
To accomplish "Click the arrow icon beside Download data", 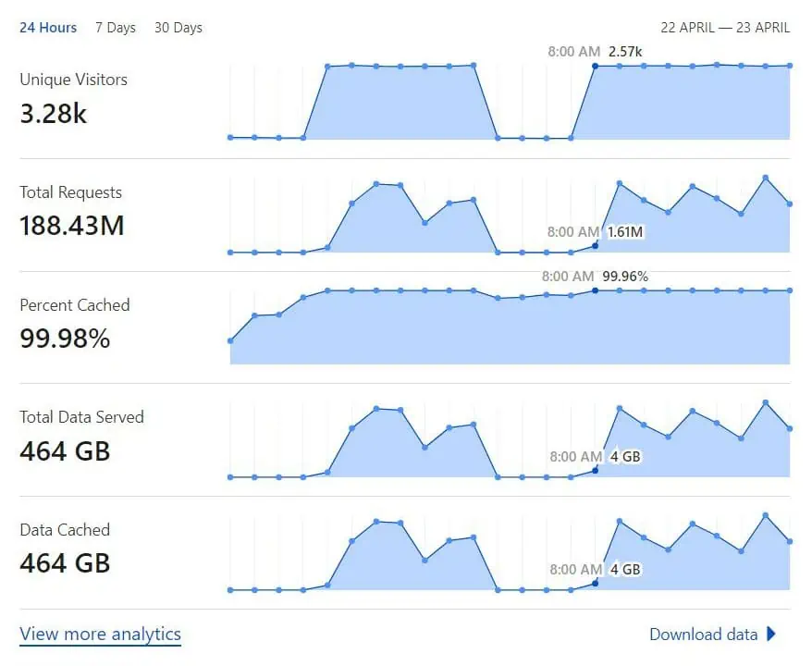I will [x=771, y=634].
